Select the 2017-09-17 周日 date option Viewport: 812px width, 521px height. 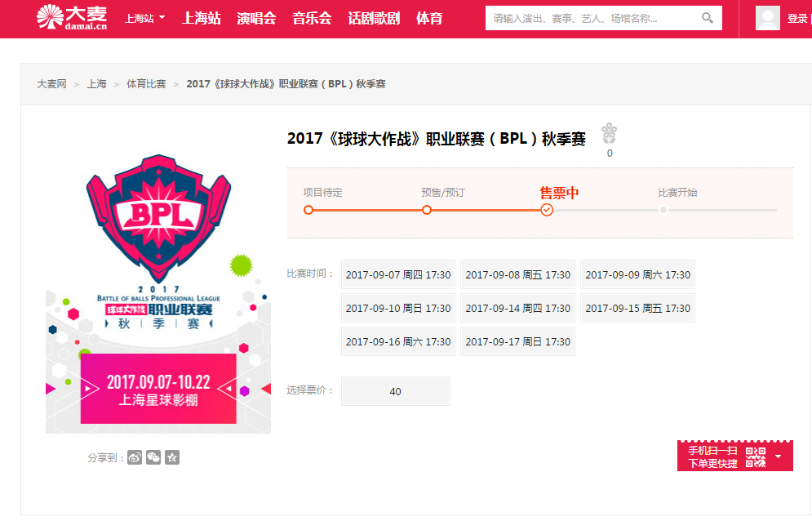click(517, 341)
